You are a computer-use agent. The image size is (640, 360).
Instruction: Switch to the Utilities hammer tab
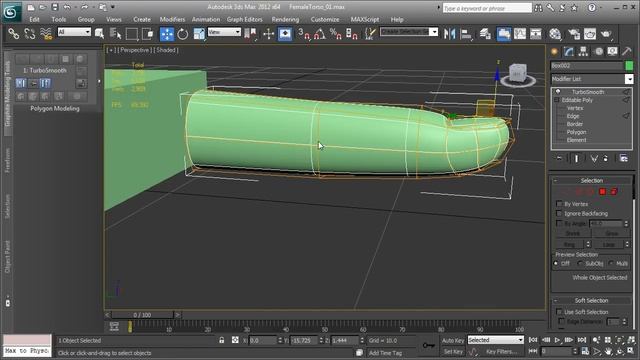pyautogui.click(x=627, y=51)
